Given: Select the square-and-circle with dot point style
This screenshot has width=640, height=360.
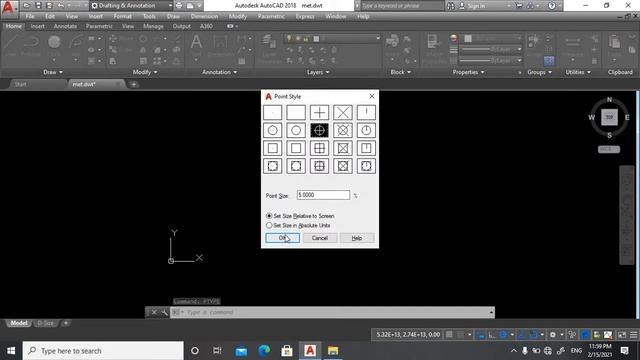Looking at the screenshot, I should (272, 166).
